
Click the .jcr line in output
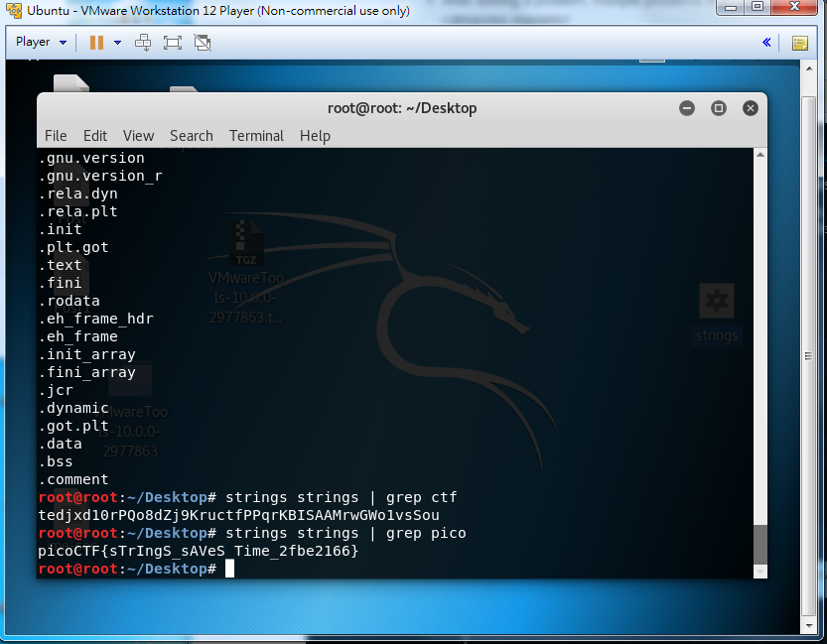click(x=56, y=391)
